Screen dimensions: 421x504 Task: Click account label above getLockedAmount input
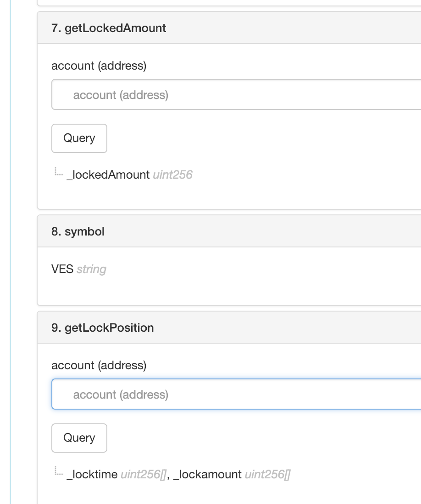coord(99,66)
